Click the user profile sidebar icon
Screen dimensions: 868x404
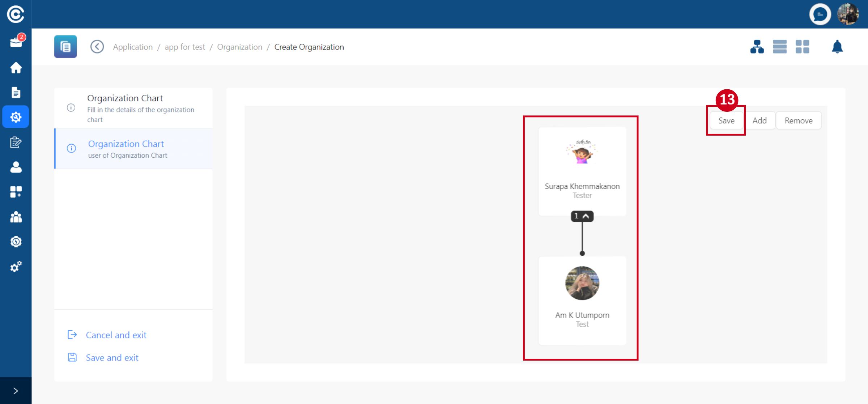click(16, 167)
